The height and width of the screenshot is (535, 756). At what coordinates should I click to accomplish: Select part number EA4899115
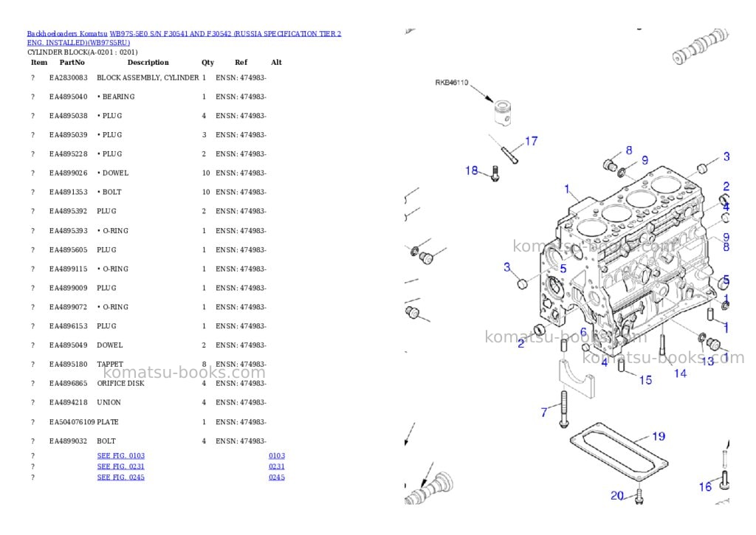pyautogui.click(x=69, y=269)
